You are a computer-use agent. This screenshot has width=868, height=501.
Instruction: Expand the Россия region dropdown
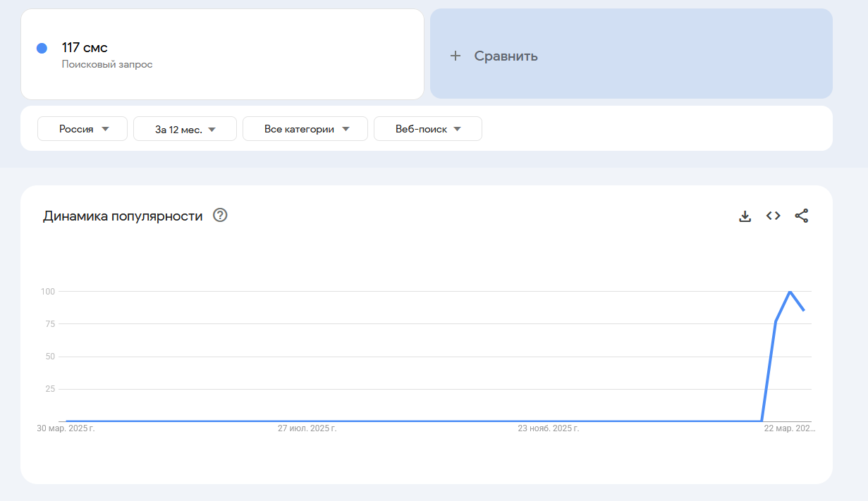click(82, 129)
